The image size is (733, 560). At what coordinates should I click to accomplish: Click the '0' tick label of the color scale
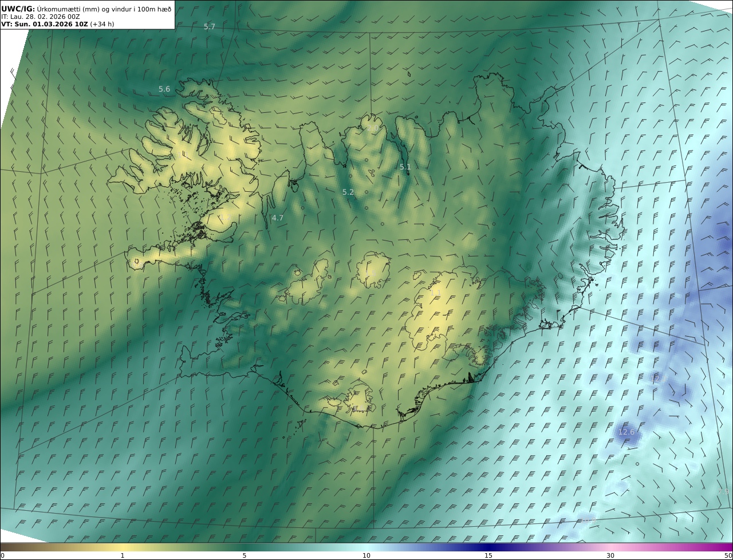point(2,556)
